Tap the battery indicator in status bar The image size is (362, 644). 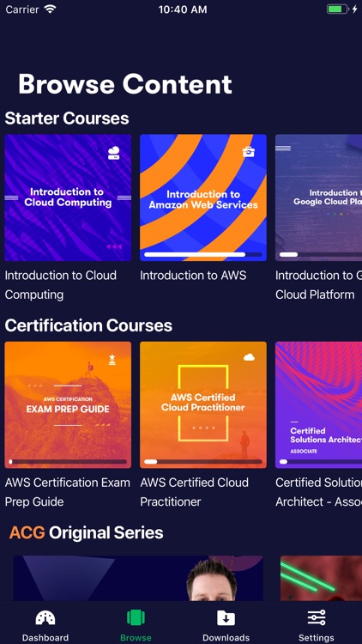(338, 9)
